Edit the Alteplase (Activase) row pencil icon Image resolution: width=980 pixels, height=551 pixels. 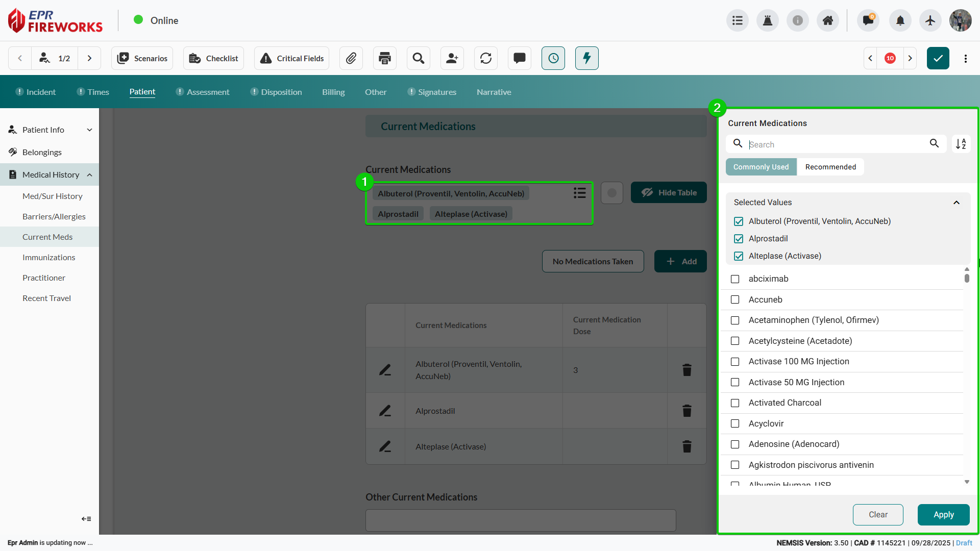385,446
